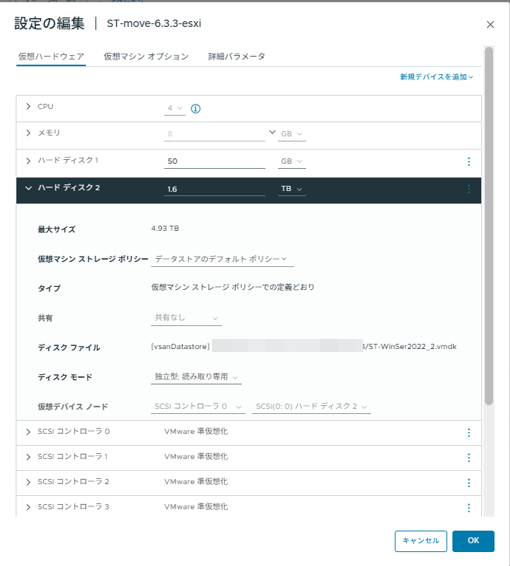Click Hard disk 2 size field 1.6
This screenshot has height=566, width=510.
(215, 189)
